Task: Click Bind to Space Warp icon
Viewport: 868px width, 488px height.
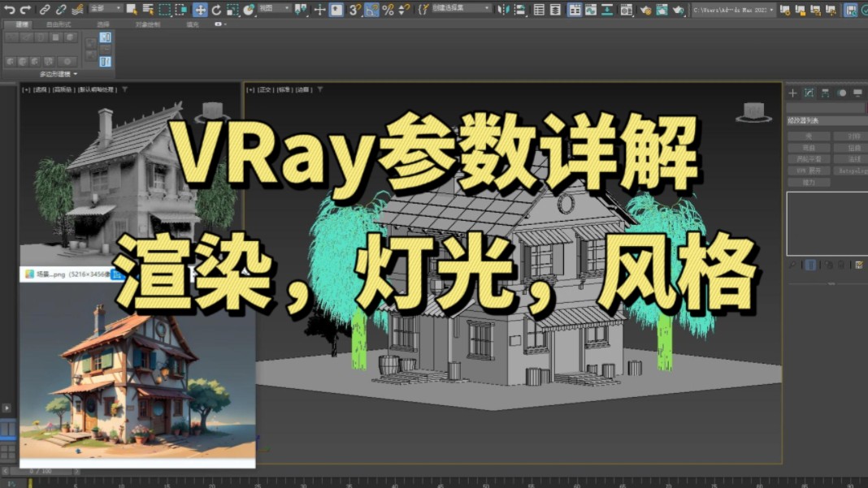Action: tap(77, 10)
